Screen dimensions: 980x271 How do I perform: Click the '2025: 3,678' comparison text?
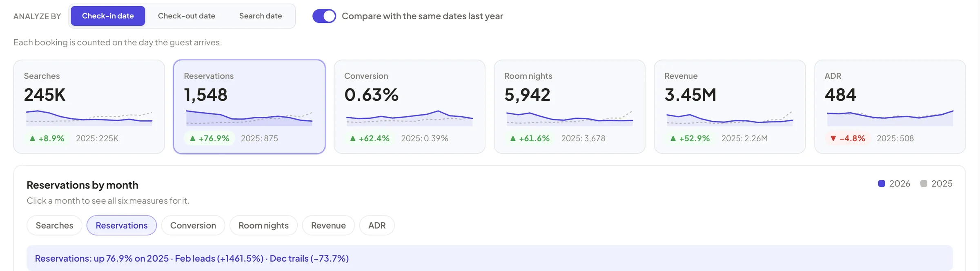click(x=583, y=138)
